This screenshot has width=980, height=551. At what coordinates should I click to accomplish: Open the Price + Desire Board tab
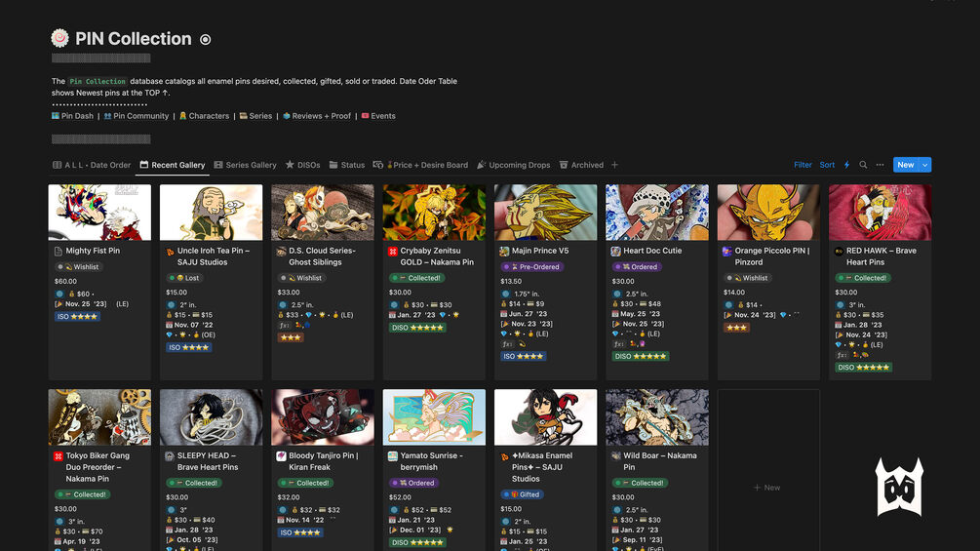click(420, 165)
